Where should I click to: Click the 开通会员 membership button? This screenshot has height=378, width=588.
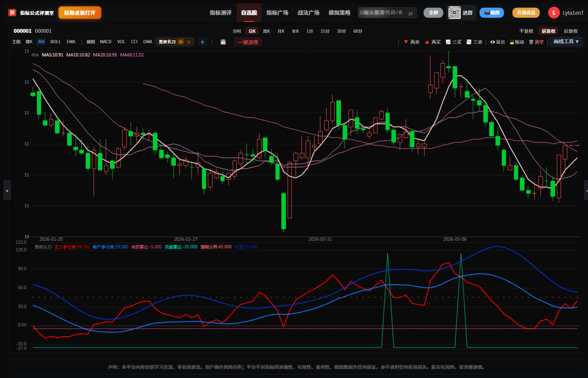coord(526,13)
